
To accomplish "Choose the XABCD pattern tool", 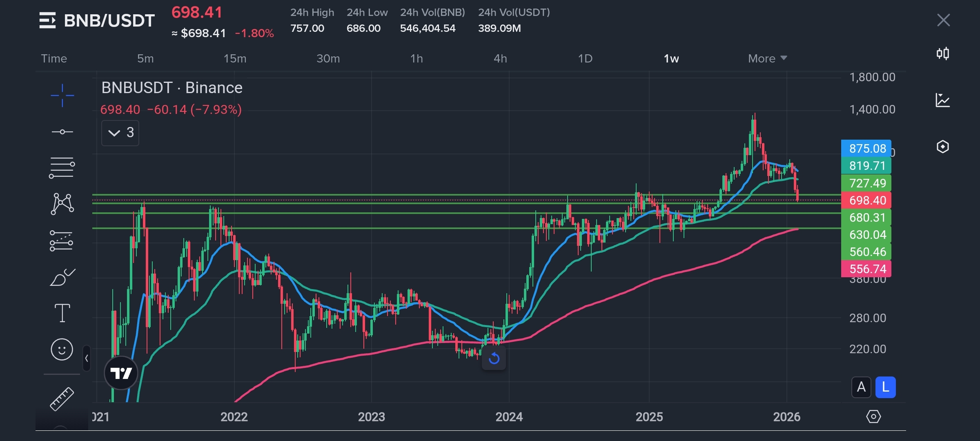I will point(62,204).
